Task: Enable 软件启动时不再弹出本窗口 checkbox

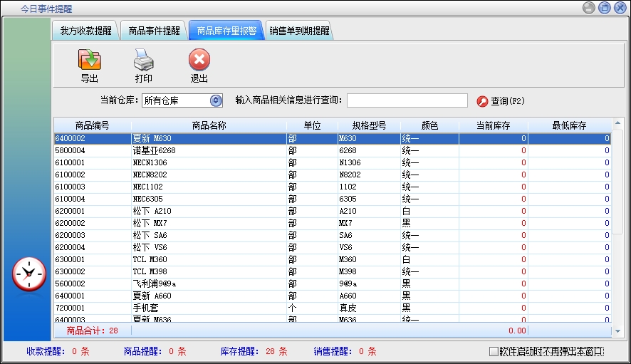Action: (x=494, y=351)
